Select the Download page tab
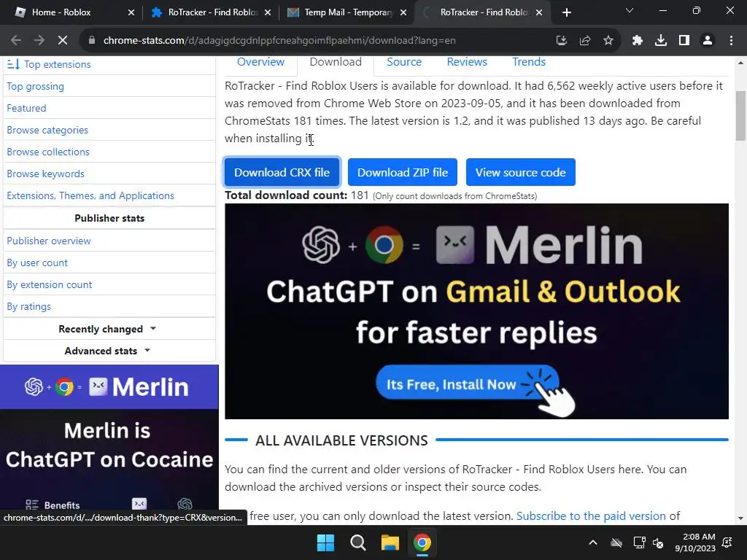Screen dimensions: 747x560 [x=336, y=62]
